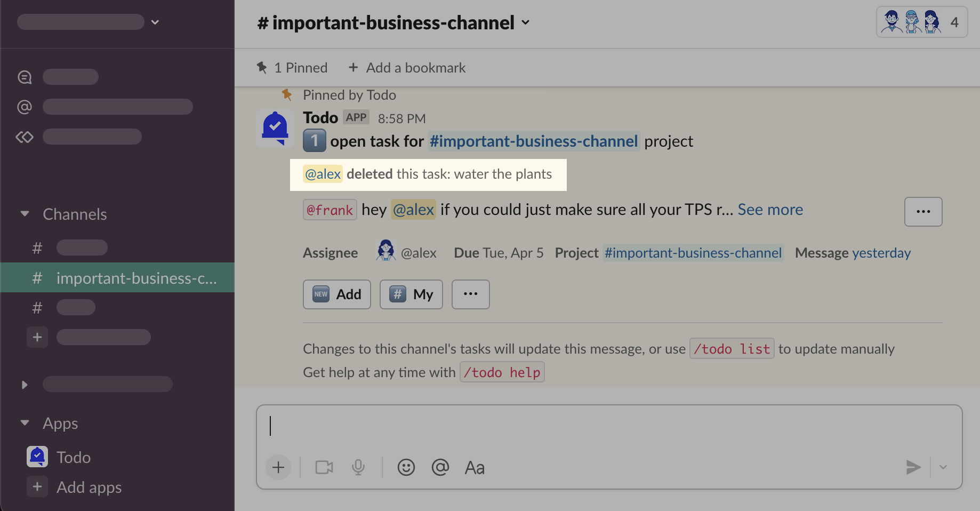This screenshot has width=980, height=511.
Task: Click See more link on task
Action: pyautogui.click(x=770, y=210)
